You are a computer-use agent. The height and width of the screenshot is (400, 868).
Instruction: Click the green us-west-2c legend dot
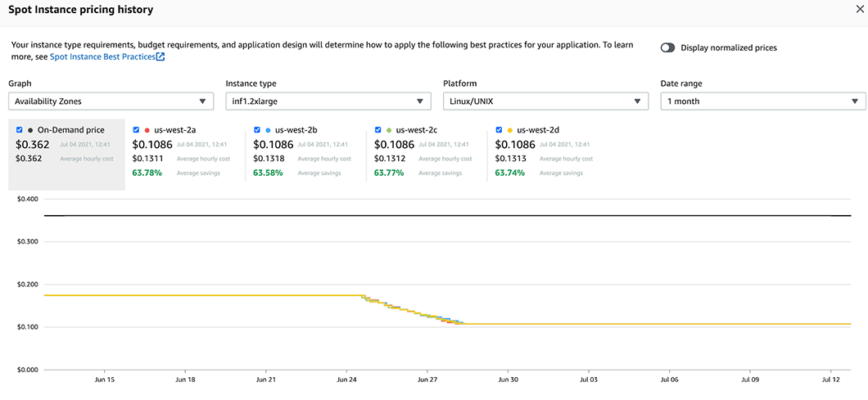tap(388, 130)
